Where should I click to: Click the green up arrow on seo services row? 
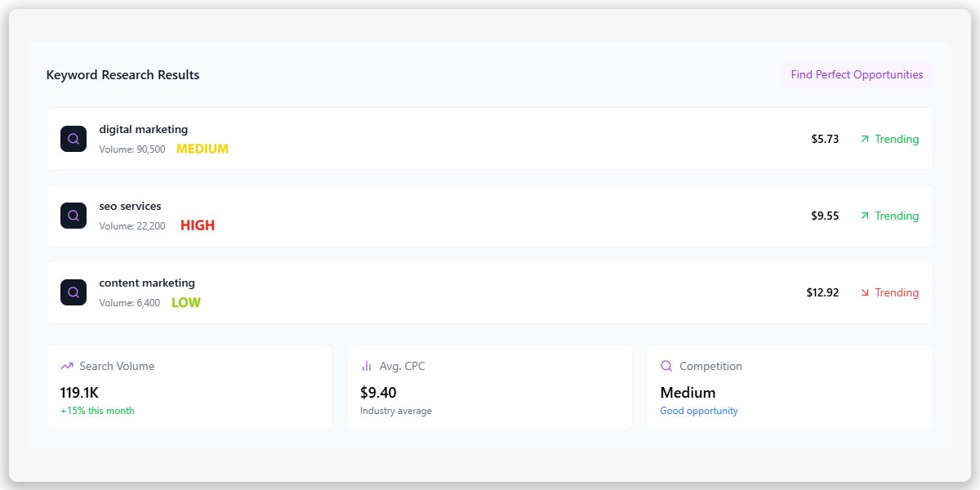click(x=865, y=216)
